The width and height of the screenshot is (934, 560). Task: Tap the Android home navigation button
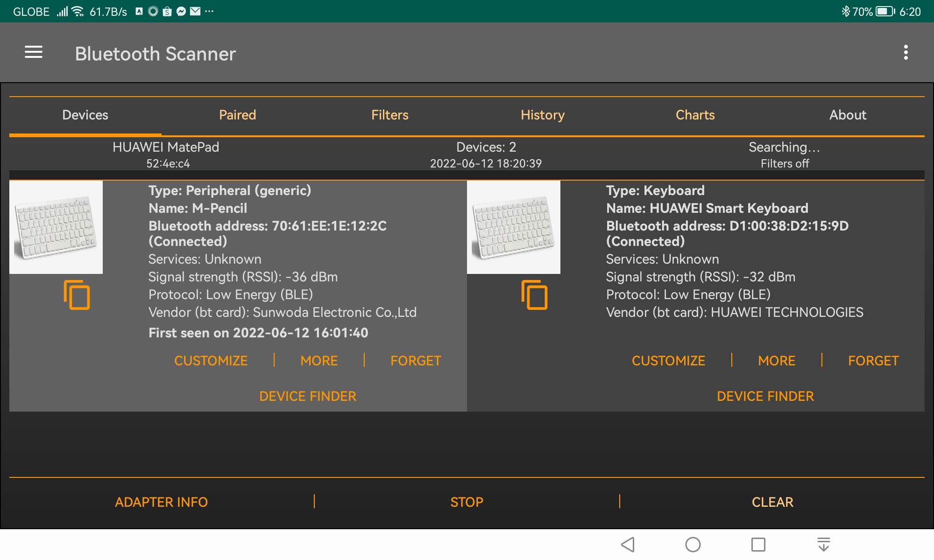693,545
